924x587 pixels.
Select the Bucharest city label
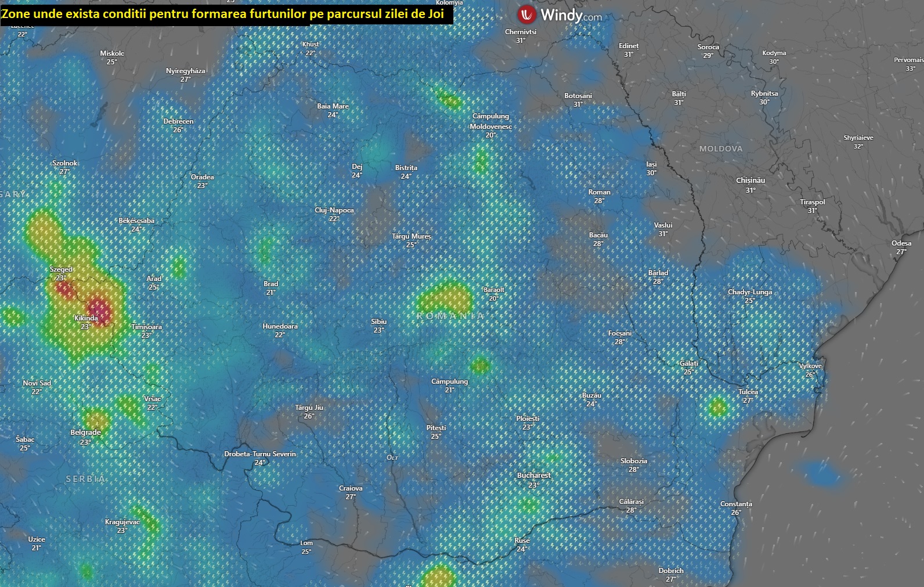coord(534,475)
